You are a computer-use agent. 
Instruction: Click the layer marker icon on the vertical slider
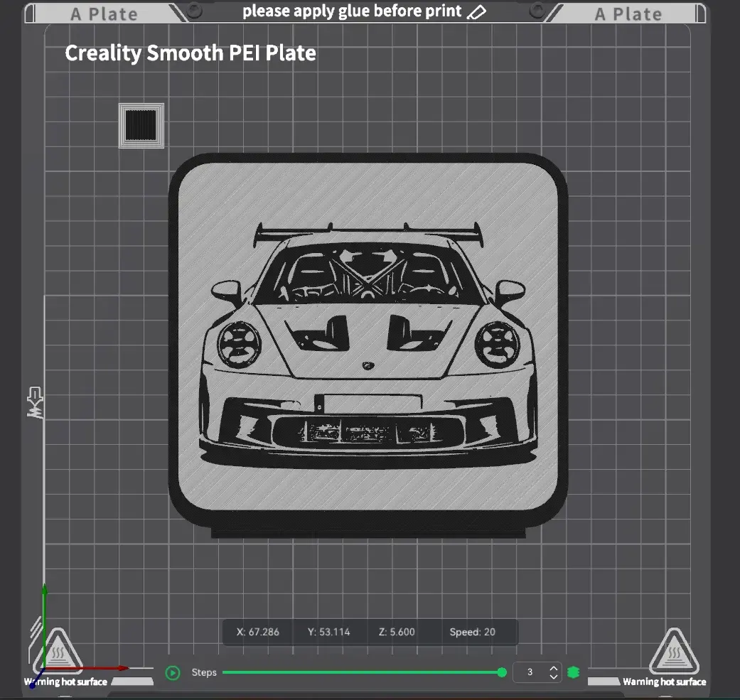[x=35, y=402]
